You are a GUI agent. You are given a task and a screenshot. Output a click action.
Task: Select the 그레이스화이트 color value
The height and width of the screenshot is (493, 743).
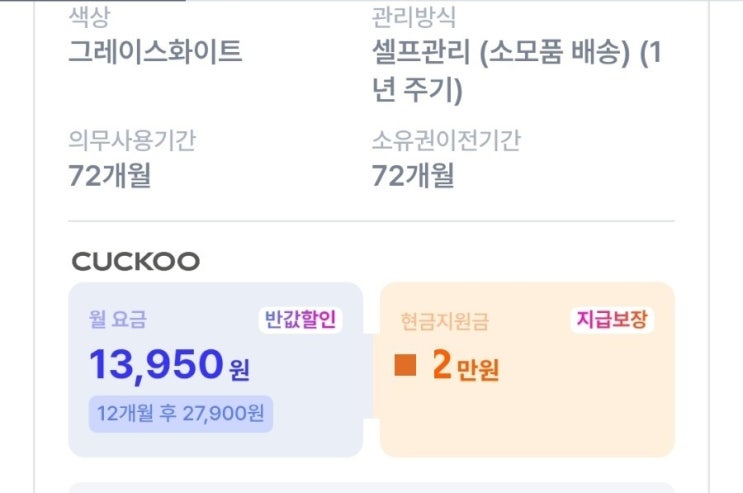155,52
